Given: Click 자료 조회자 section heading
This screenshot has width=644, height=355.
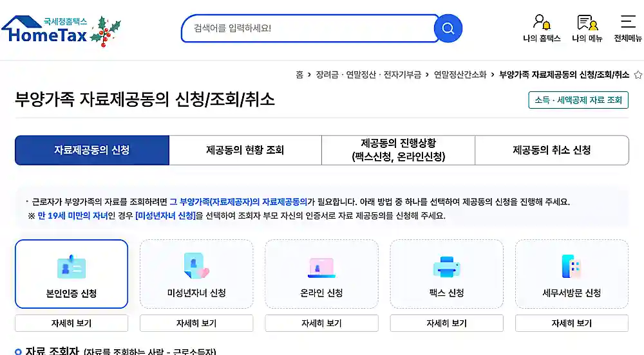Looking at the screenshot, I should pyautogui.click(x=52, y=351).
